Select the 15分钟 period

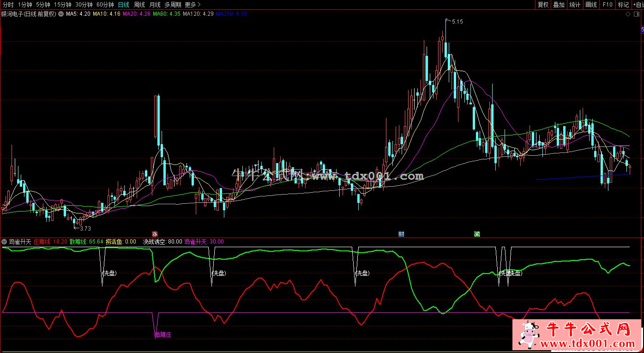point(63,5)
